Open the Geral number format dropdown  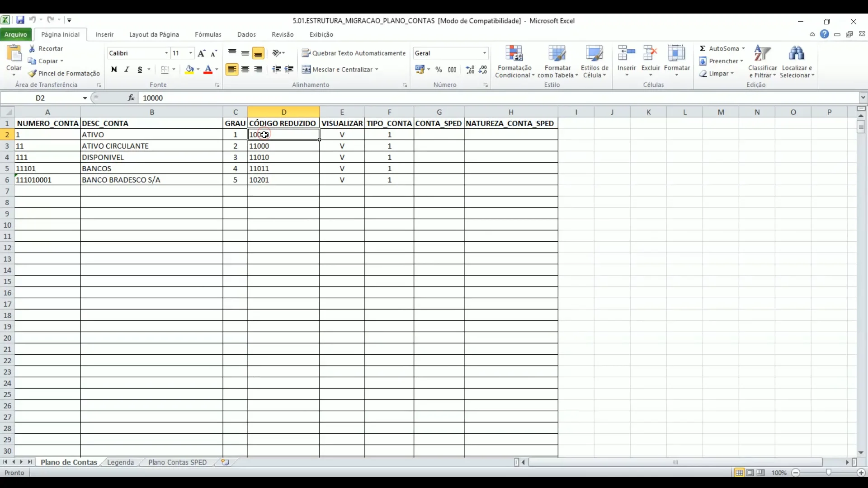(485, 53)
